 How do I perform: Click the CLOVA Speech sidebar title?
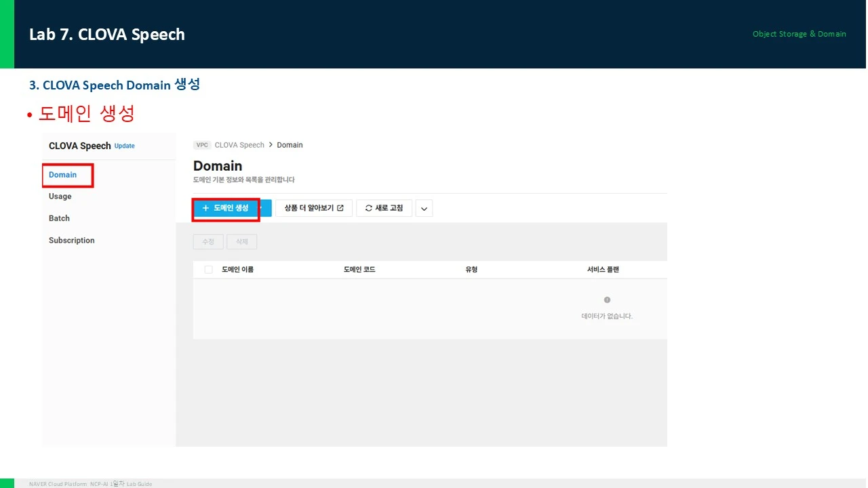pyautogui.click(x=80, y=146)
